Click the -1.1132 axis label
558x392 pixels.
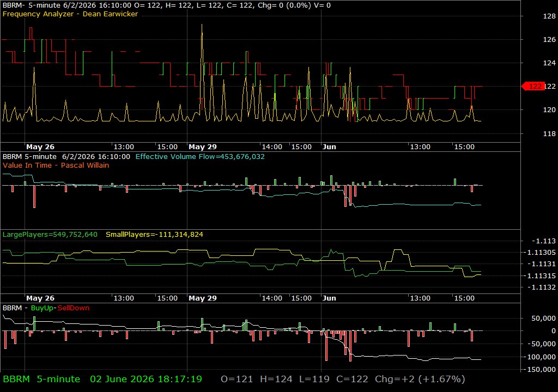541,287
